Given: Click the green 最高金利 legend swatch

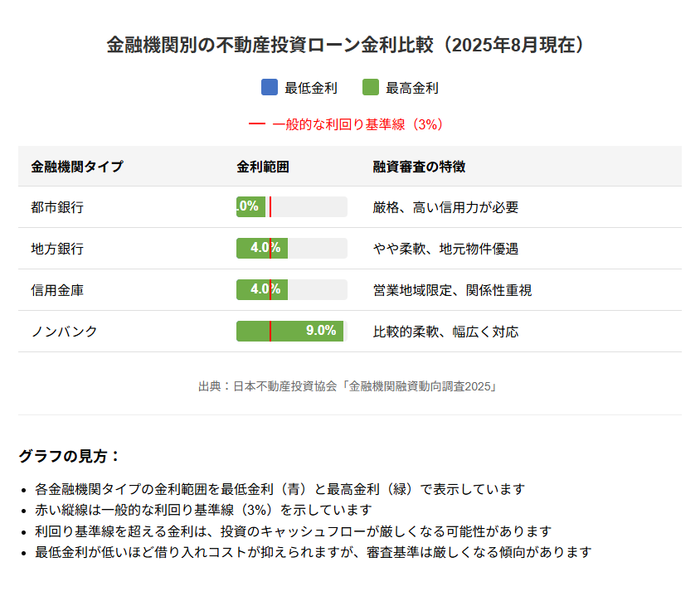Looking at the screenshot, I should [x=371, y=87].
